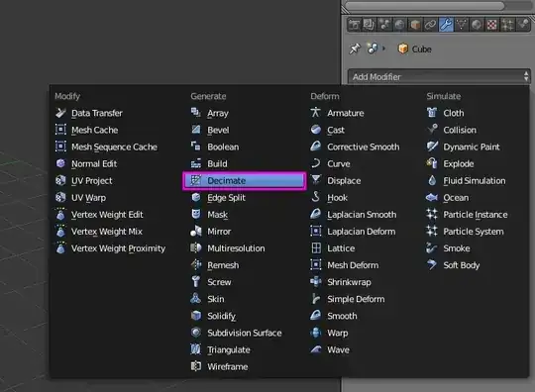
Task: Add the Laplacian Deform modifier
Action: 353,232
